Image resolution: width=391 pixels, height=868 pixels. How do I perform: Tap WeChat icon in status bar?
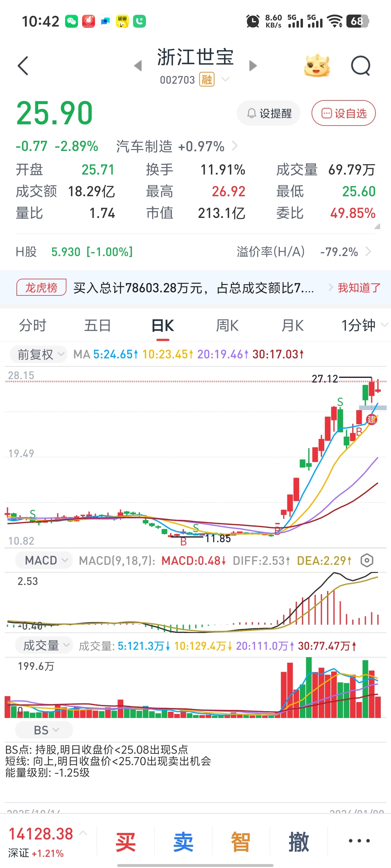[x=71, y=22]
